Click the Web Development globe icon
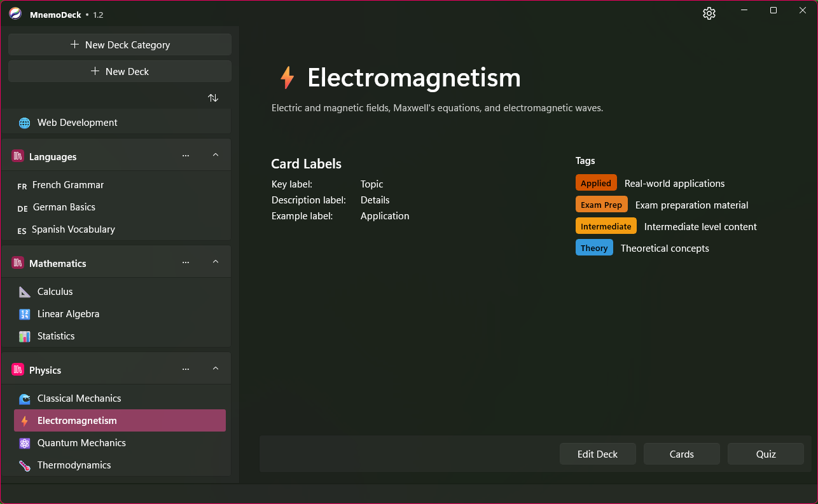Screen dimensions: 818x504 pos(24,123)
